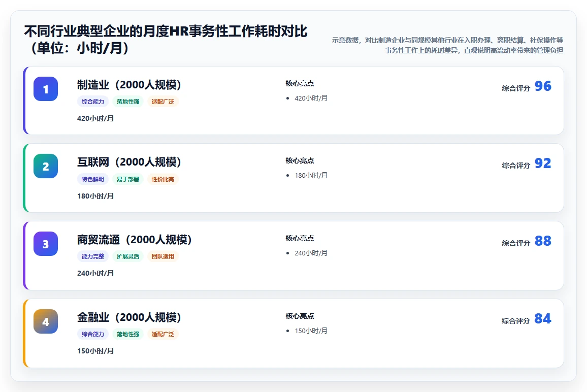
Task: Click the 落地性强 tag in 制造业 card
Action: click(x=127, y=102)
